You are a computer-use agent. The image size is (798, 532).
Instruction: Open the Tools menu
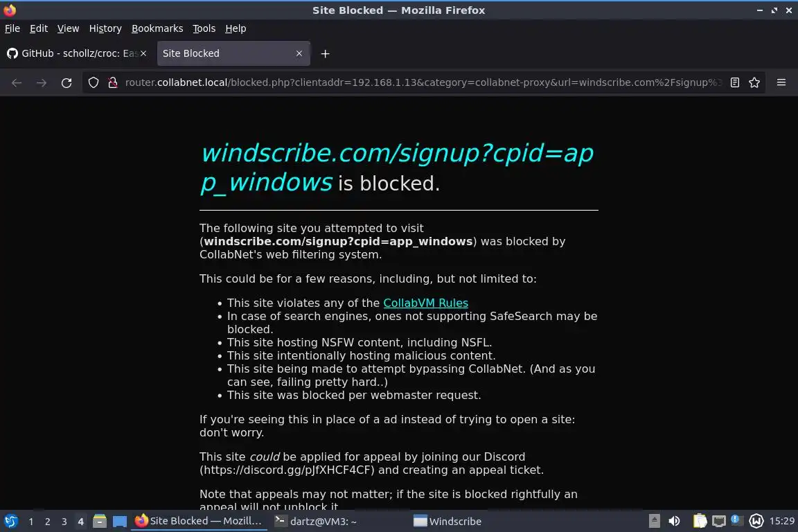204,28
